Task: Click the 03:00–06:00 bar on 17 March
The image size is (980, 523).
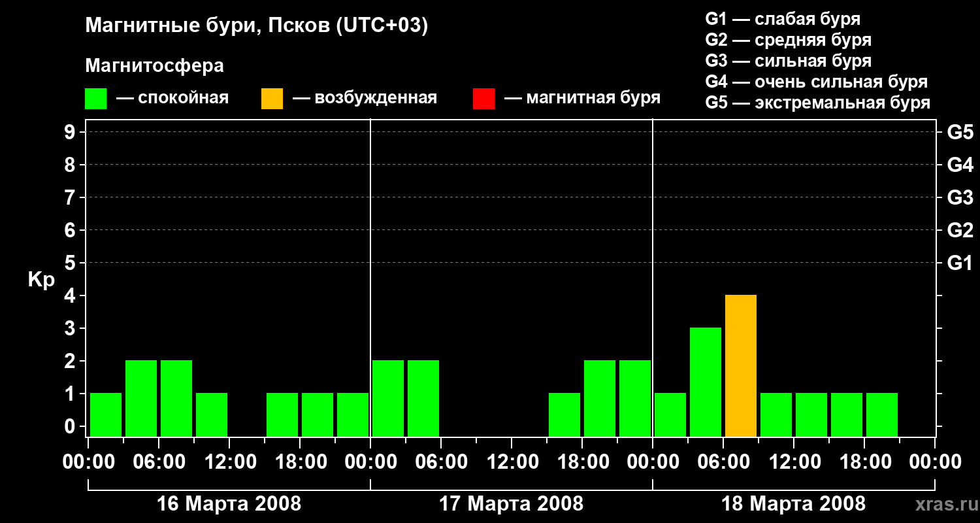Action: [x=423, y=399]
